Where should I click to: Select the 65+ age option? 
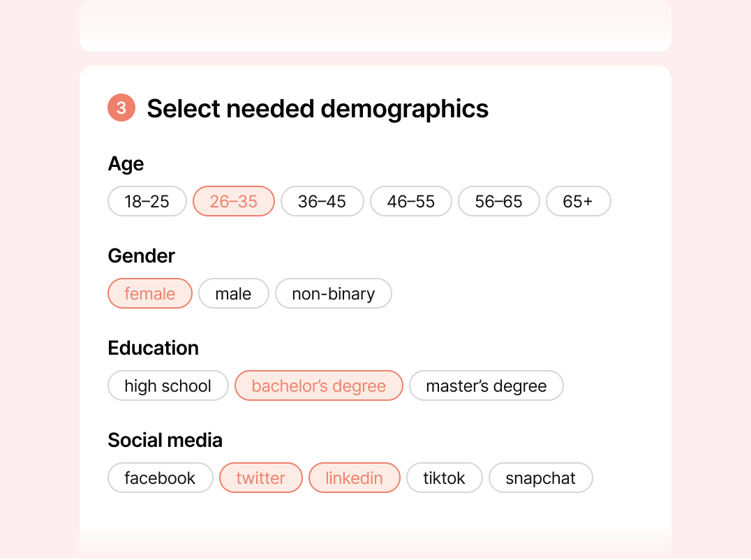pos(578,201)
